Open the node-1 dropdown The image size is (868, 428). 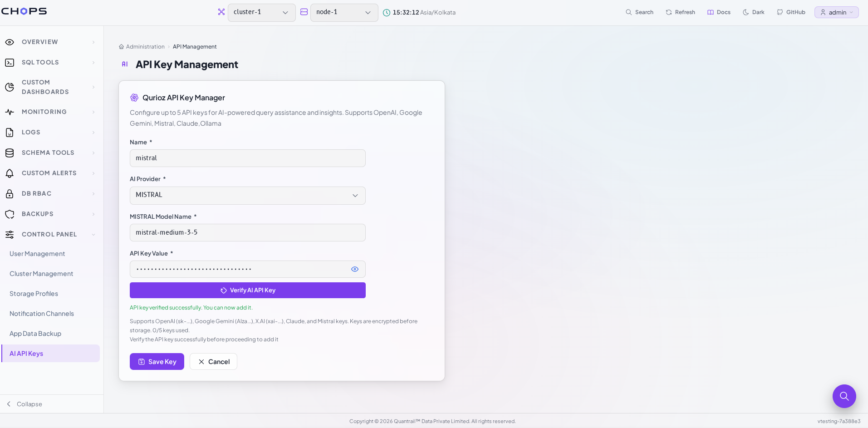(x=344, y=12)
